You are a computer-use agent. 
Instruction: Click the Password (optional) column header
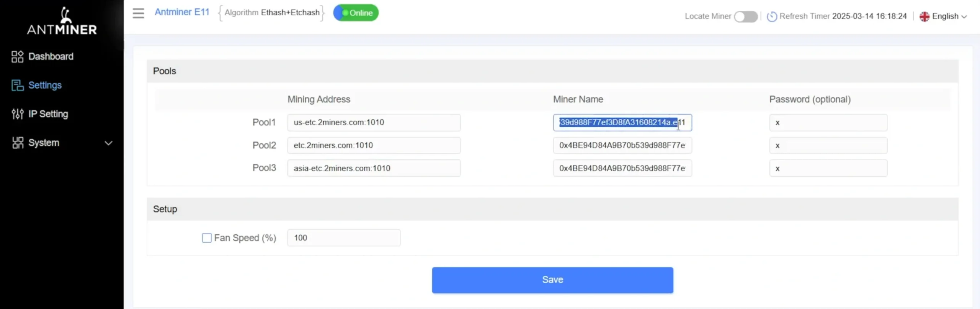pyautogui.click(x=810, y=99)
